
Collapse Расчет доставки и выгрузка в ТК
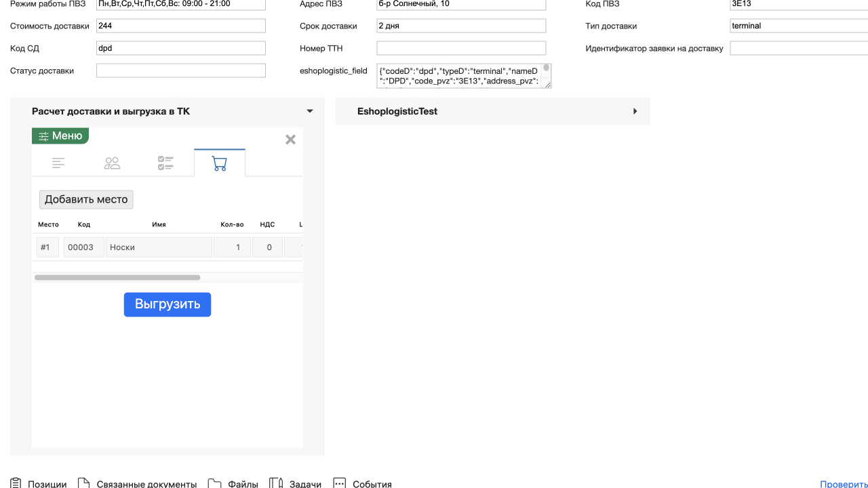point(310,111)
